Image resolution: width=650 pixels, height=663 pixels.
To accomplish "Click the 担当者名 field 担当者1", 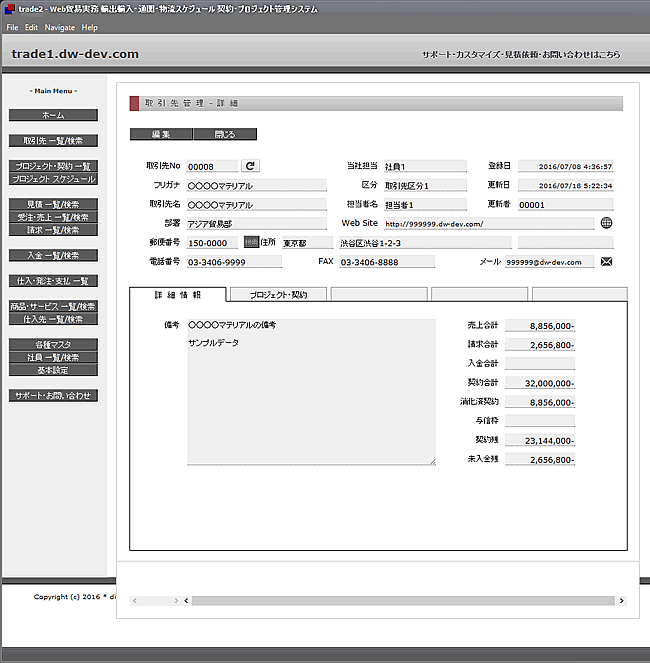I will pyautogui.click(x=425, y=204).
